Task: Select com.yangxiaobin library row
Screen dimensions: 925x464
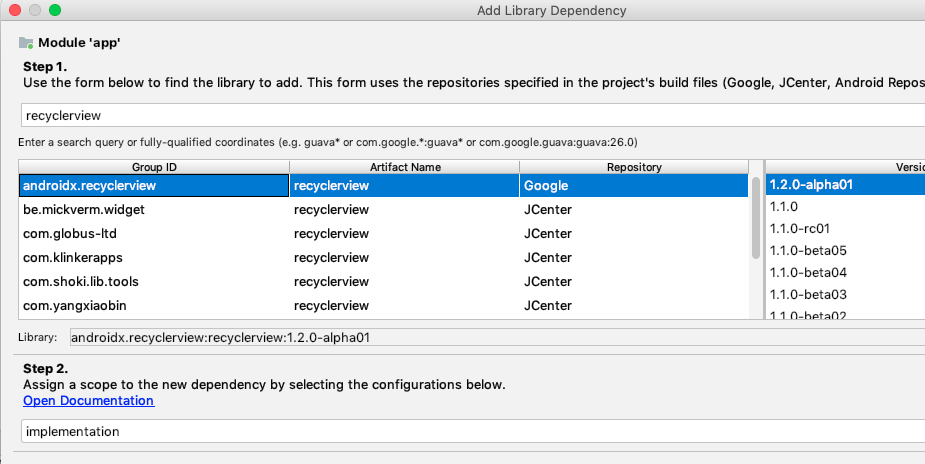Action: click(x=383, y=305)
